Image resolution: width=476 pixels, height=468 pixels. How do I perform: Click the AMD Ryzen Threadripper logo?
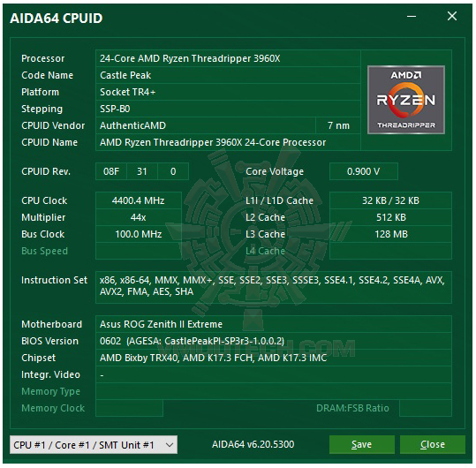coord(406,100)
